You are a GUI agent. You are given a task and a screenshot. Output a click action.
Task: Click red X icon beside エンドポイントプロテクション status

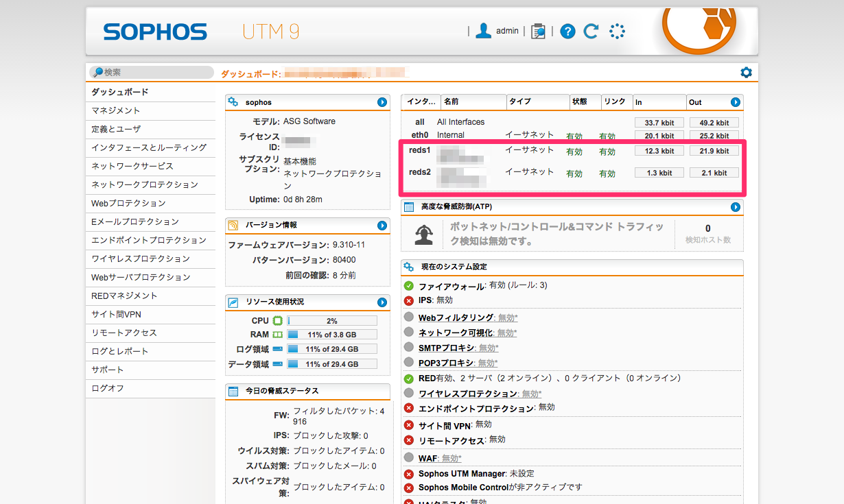coord(409,408)
